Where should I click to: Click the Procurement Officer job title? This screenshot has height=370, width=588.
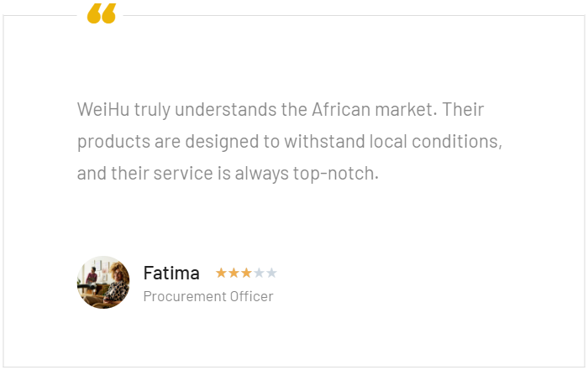tap(208, 296)
